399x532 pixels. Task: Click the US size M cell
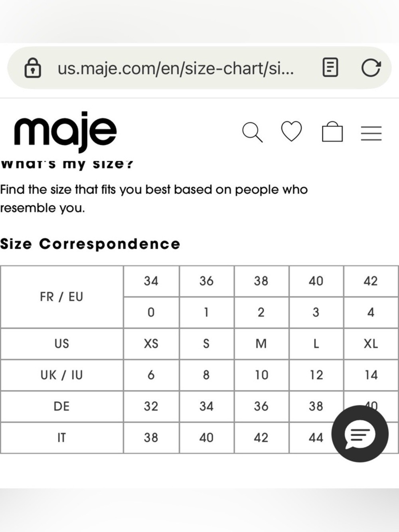[261, 344]
